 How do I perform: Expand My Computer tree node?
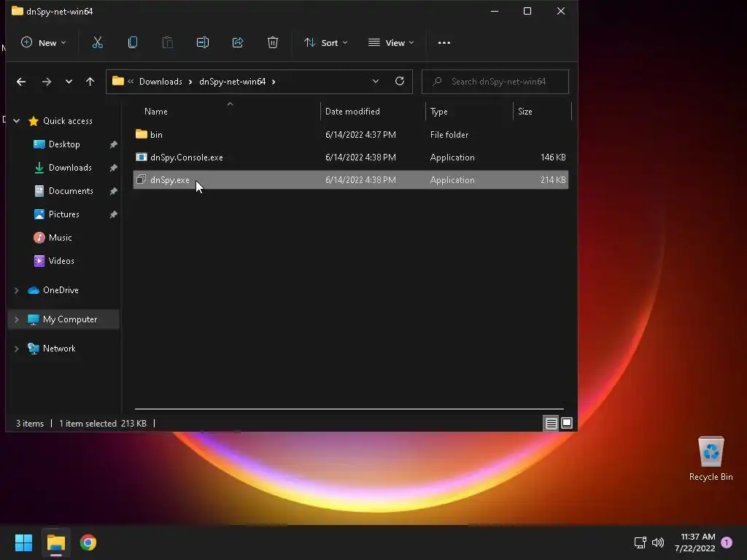point(17,319)
